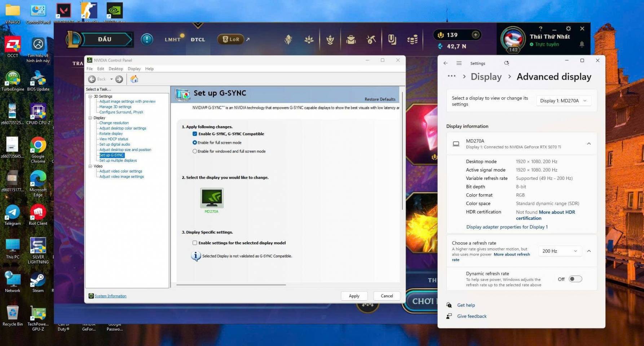Open Microsoft Edge desktop shortcut
This screenshot has height=346, width=644.
38,183
